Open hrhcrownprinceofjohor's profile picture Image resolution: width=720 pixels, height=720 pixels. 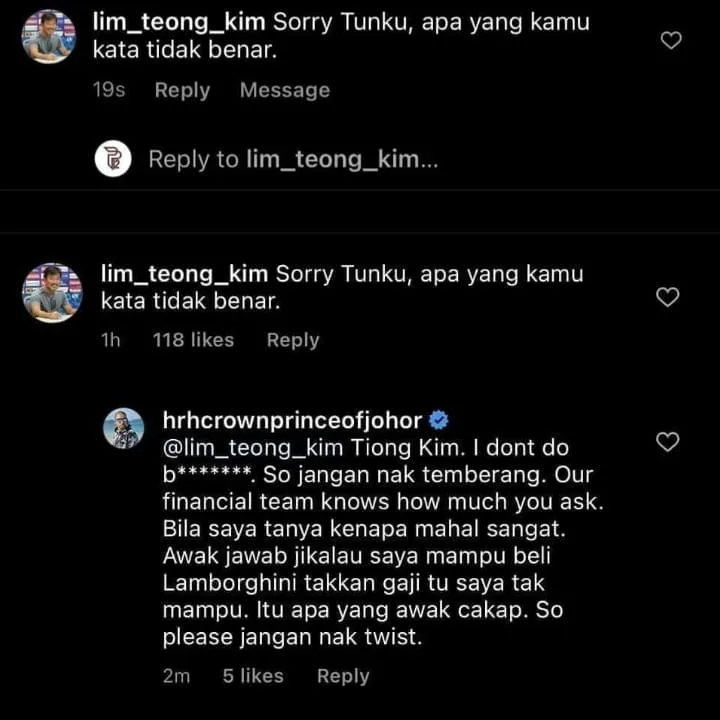(x=124, y=429)
